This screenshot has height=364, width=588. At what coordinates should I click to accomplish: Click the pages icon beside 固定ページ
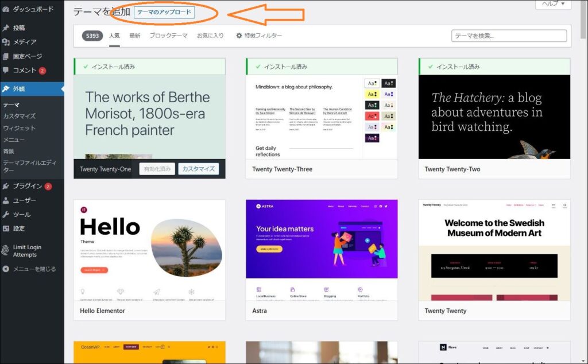point(6,56)
